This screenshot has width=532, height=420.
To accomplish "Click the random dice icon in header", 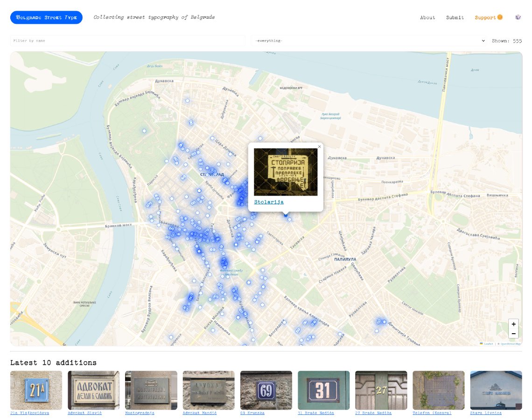I will tap(518, 17).
